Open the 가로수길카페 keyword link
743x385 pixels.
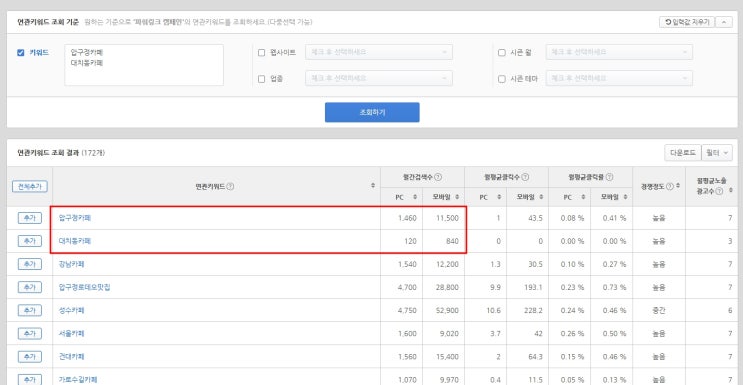78,379
